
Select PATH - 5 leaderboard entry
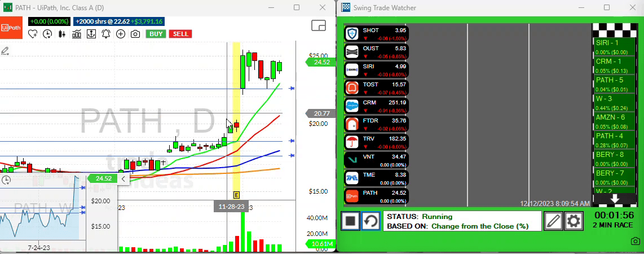click(x=615, y=84)
